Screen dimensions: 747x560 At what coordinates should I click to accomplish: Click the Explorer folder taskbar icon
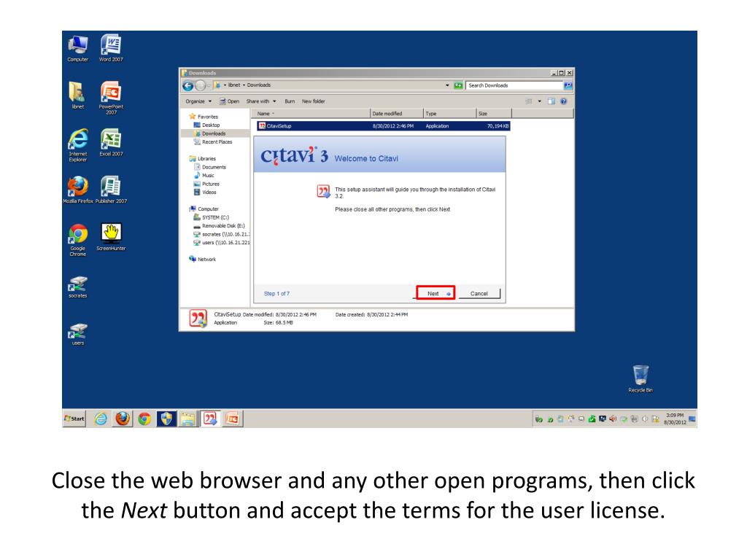(x=188, y=419)
